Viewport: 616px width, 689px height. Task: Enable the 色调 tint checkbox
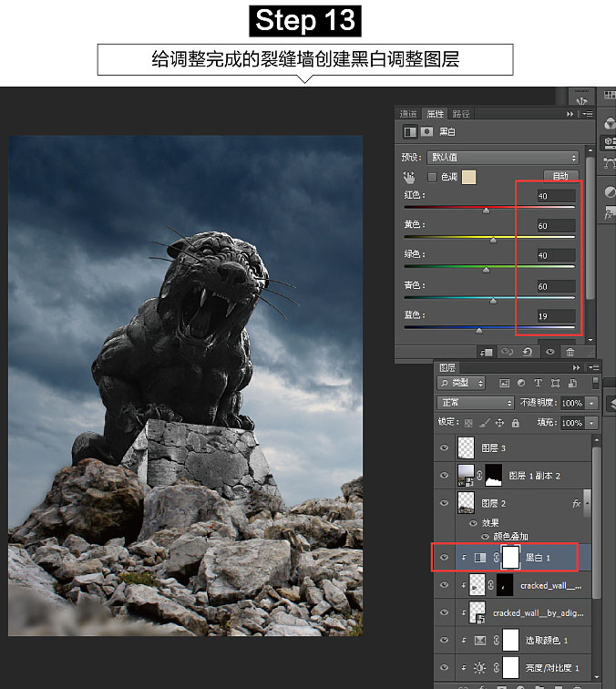(x=432, y=177)
